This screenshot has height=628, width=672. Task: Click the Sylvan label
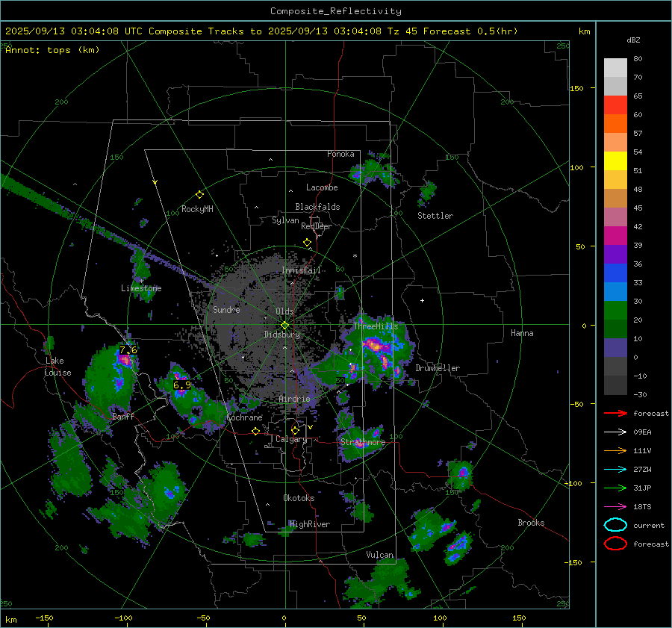[x=285, y=220]
